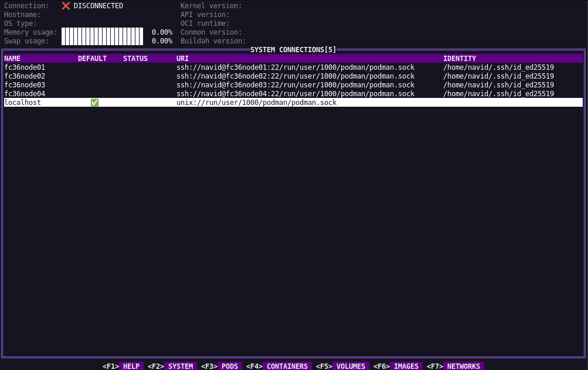This screenshot has width=588, height=370.
Task: Switch to the SYSTEM view
Action: pos(180,366)
